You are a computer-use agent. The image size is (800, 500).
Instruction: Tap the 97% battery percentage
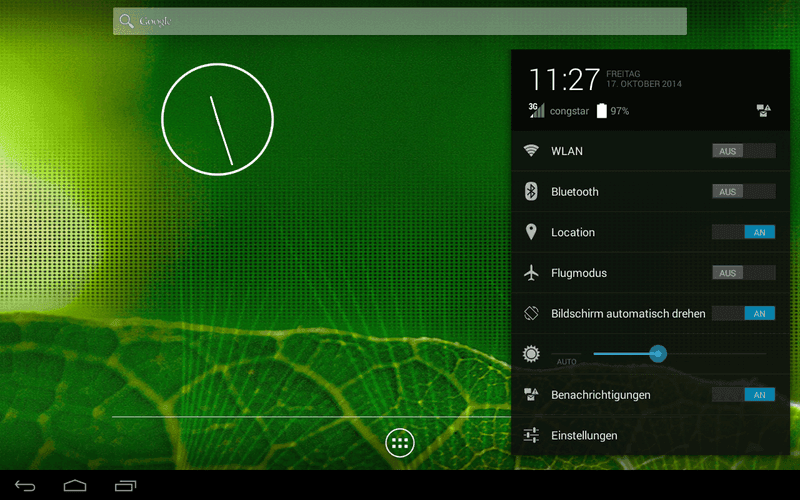click(619, 111)
